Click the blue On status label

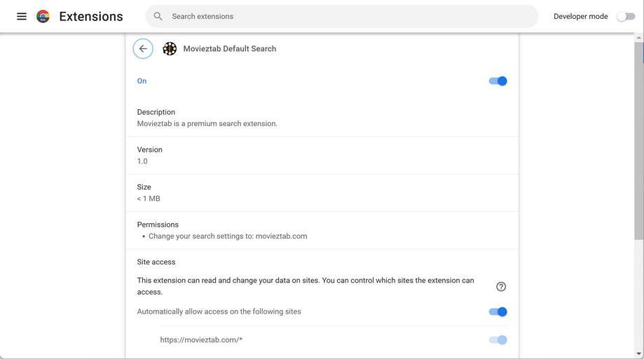pyautogui.click(x=142, y=81)
